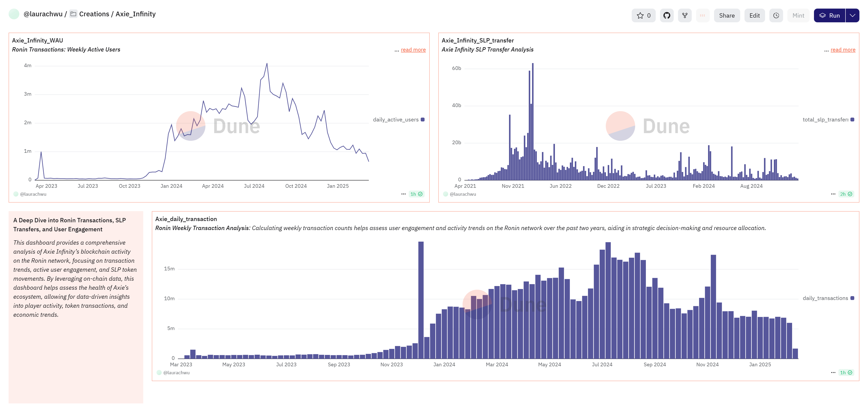Click the 2h refresh badge on SLP chart
868x412 pixels.
(x=846, y=194)
